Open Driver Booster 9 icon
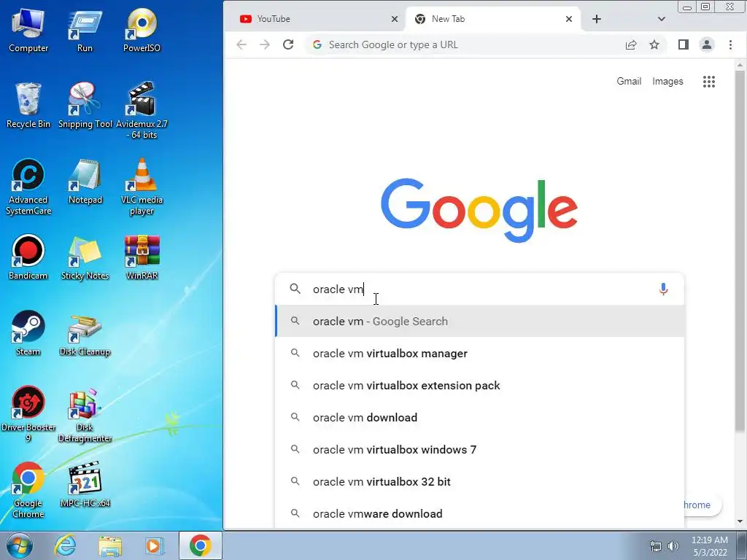The height and width of the screenshot is (560, 747). point(28,414)
